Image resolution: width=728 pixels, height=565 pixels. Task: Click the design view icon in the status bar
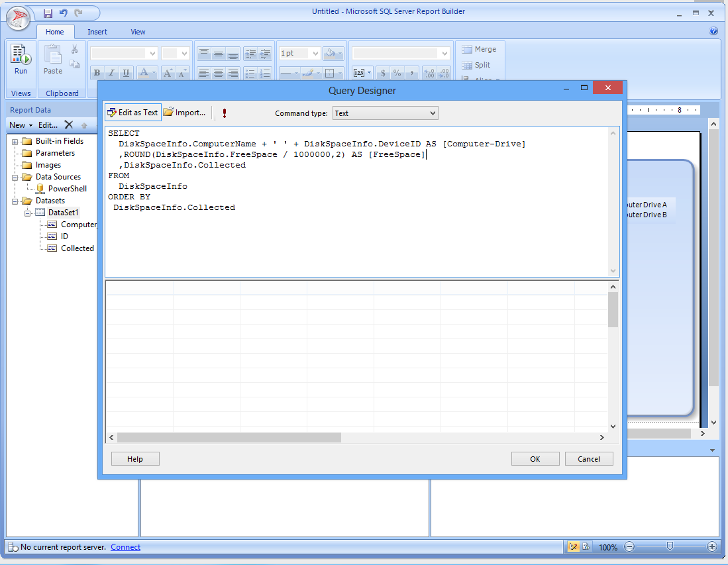[x=573, y=547]
